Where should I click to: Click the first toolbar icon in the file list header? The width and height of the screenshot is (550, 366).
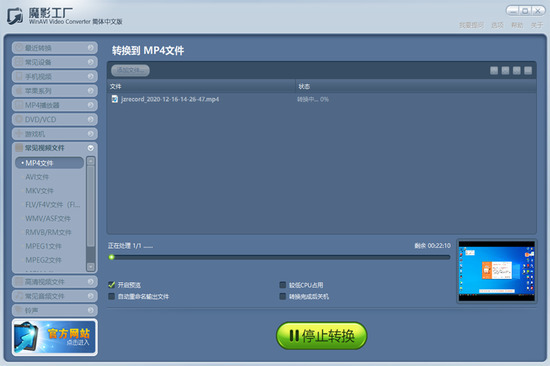tap(494, 71)
